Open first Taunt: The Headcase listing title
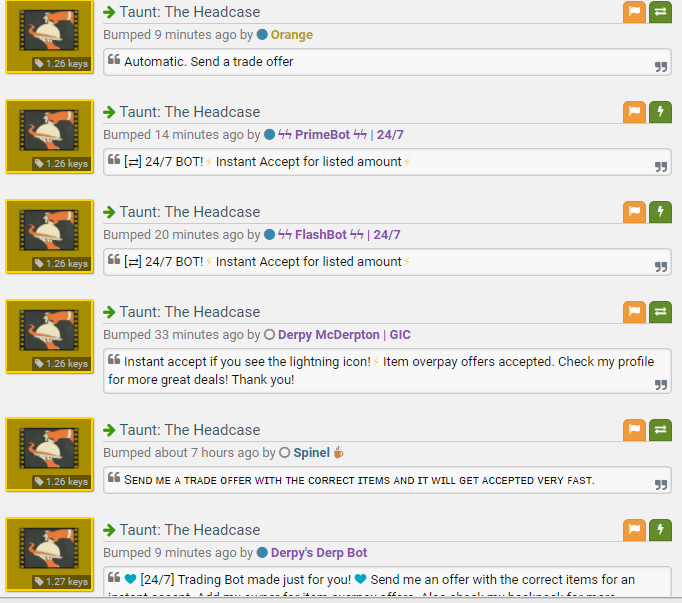The height and width of the screenshot is (603, 682). (190, 12)
